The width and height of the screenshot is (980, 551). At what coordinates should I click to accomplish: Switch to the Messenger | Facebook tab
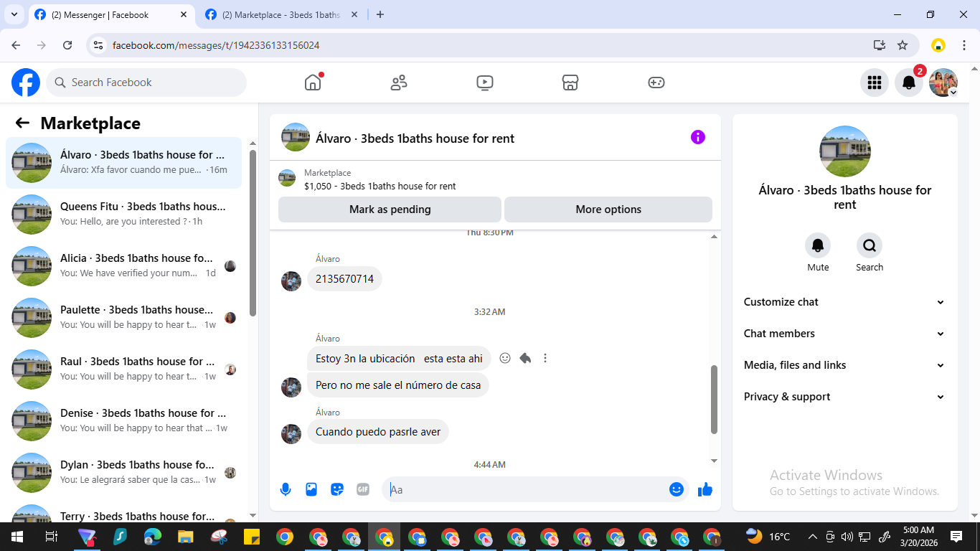pyautogui.click(x=111, y=14)
